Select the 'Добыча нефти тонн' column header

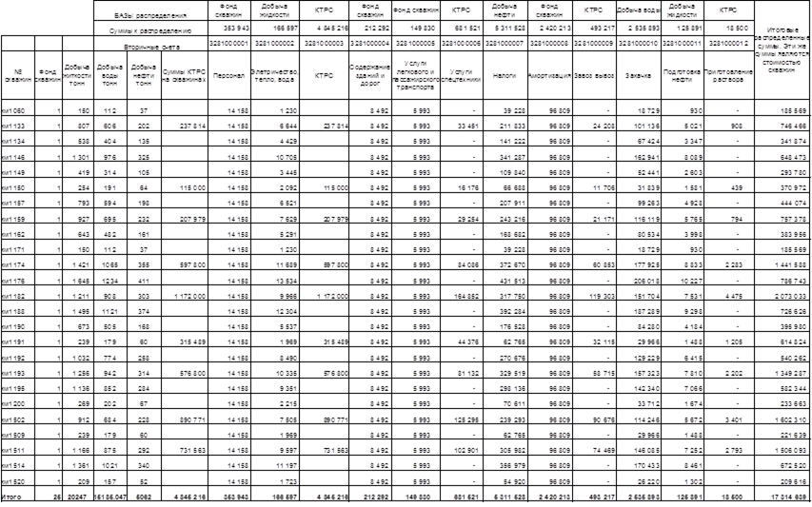[x=144, y=75]
